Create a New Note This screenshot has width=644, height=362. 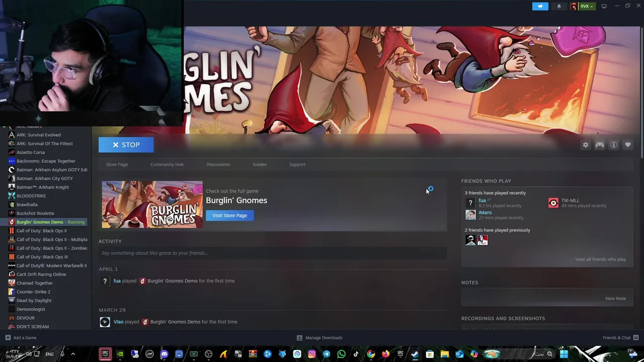coord(615,299)
